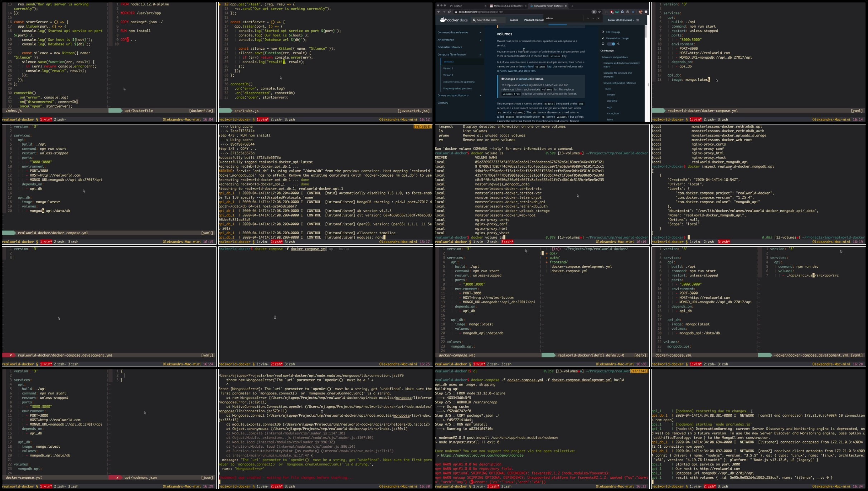Bookmark the page with the star icon

600,12
